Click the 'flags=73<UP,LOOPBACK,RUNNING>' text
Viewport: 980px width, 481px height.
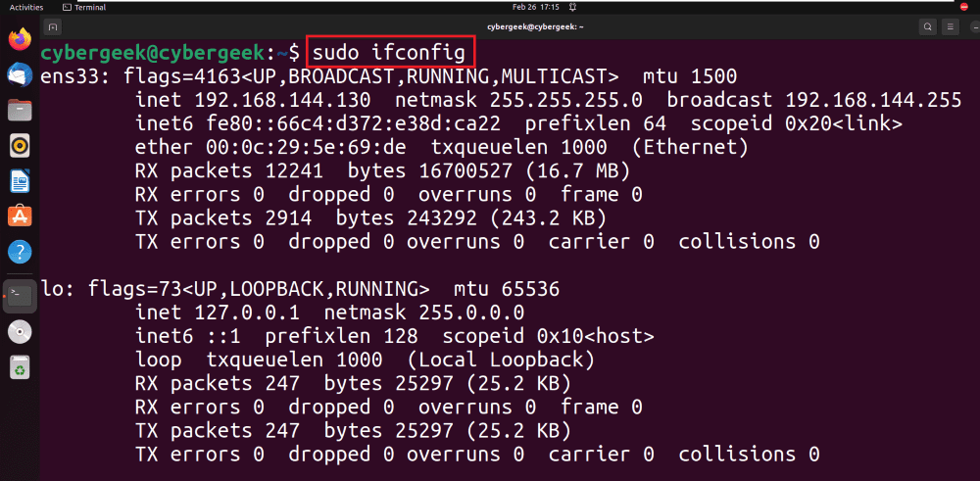259,289
